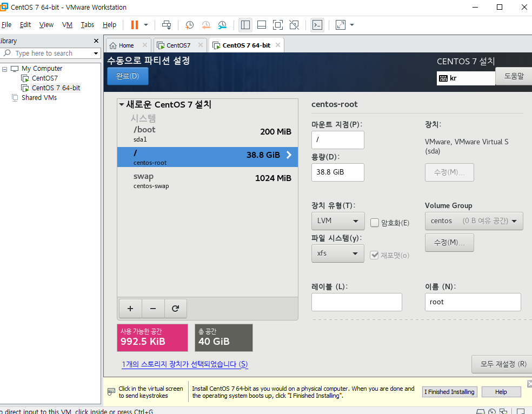532x414 pixels.
Task: Add a new mount point with plus button
Action: 130,309
